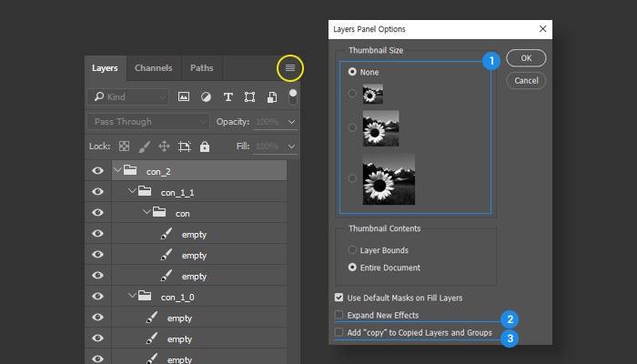
Task: Toggle layer filtering on/off switch
Action: click(x=292, y=97)
